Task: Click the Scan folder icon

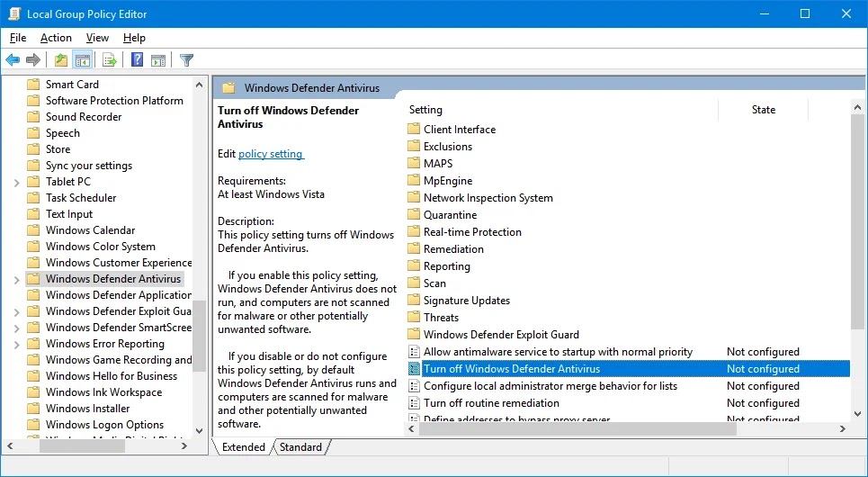Action: [414, 283]
